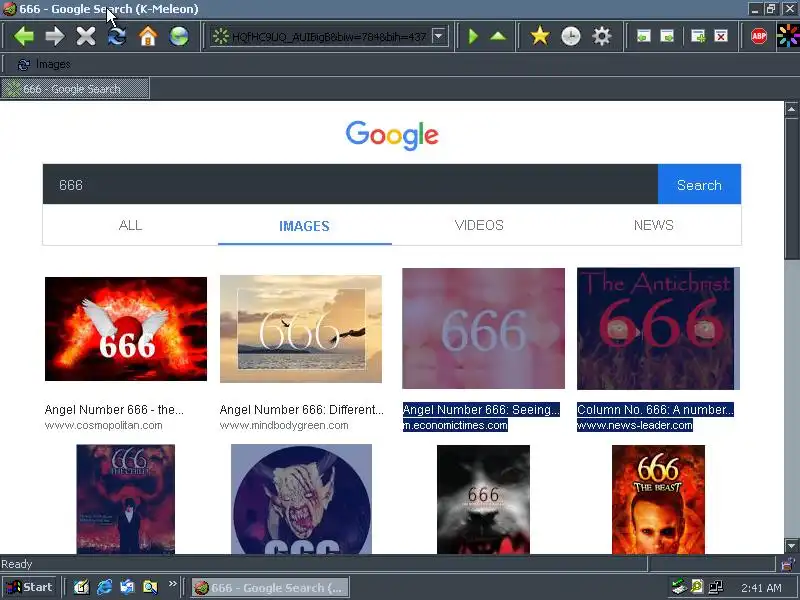800x600 pixels.
Task: Open Angel Number 666: Different... link
Action: pyautogui.click(x=302, y=410)
